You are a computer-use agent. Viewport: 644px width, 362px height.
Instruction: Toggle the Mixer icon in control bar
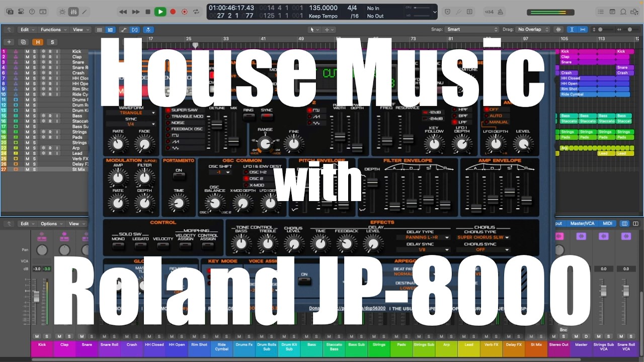73,12
